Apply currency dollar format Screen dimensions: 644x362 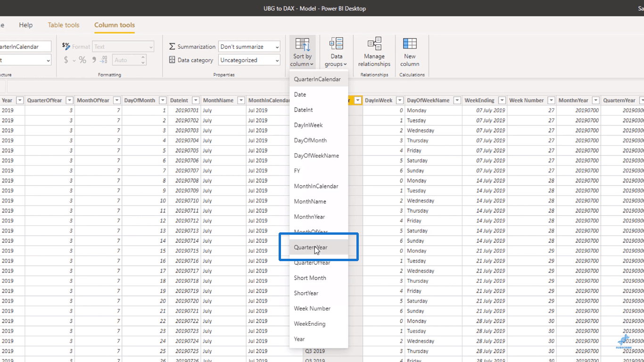(66, 60)
